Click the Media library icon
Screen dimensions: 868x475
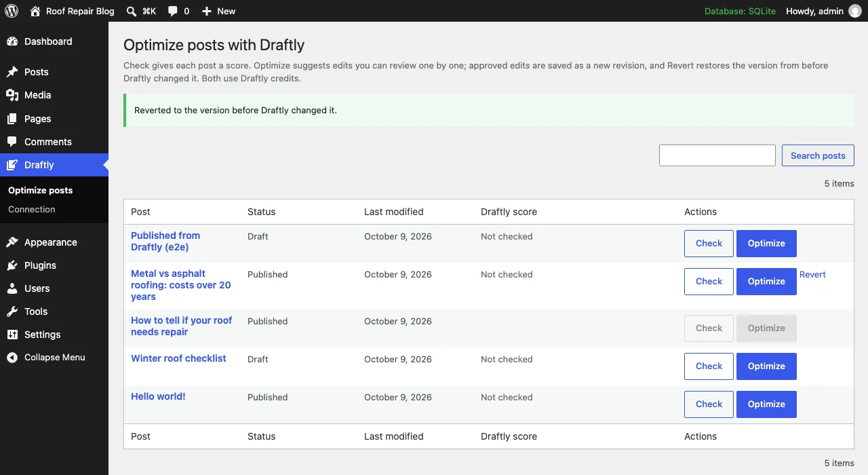pos(12,95)
